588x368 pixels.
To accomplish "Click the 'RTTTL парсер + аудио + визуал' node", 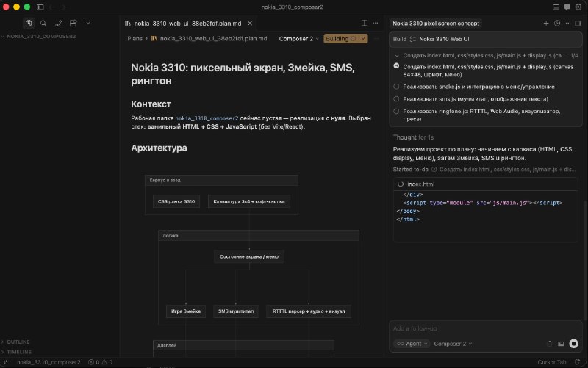I will point(309,311).
